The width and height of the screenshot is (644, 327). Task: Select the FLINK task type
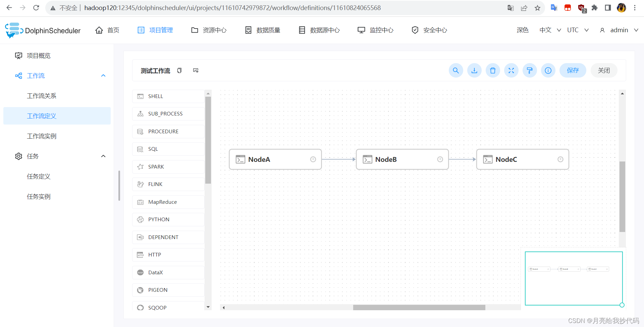[168, 184]
